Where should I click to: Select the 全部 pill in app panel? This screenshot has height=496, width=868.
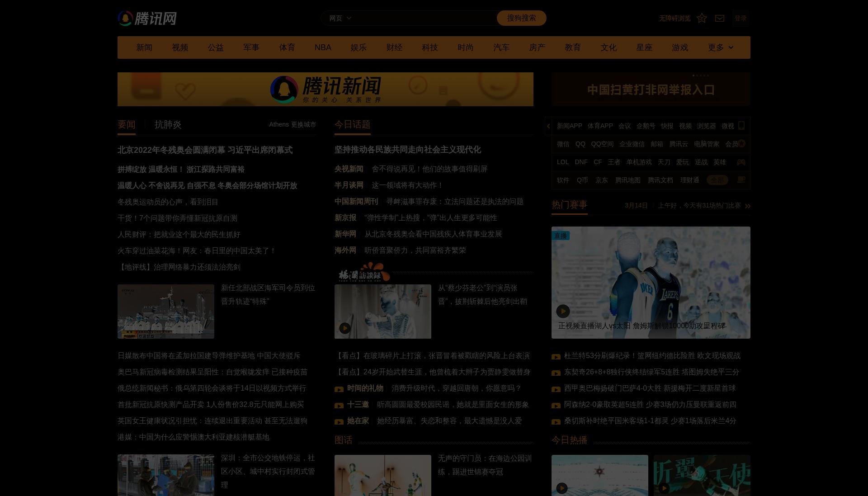pos(717,180)
